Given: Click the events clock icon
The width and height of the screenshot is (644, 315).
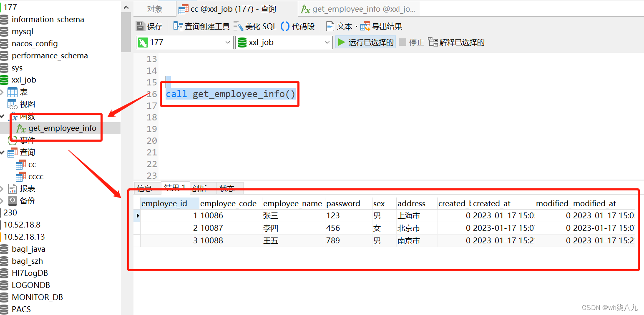Looking at the screenshot, I should (x=13, y=140).
